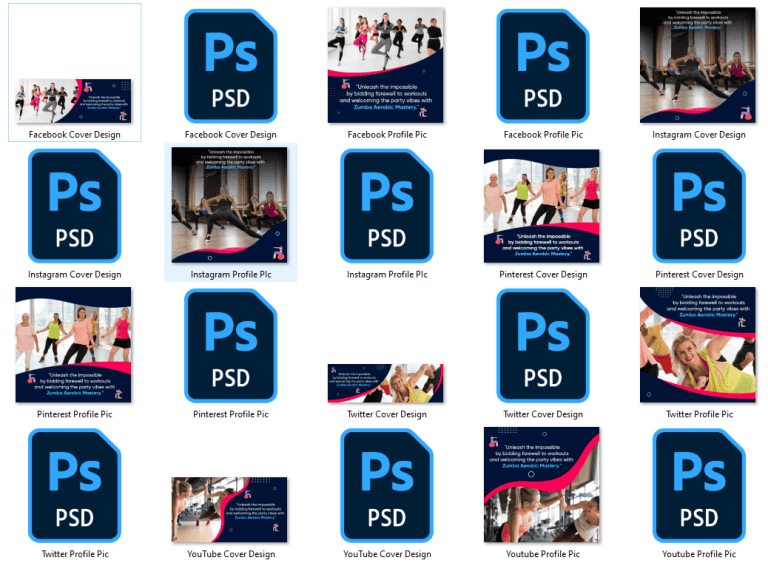
Task: Click the 'Facebook Profile Pic' name under the image thumbnail
Action: tap(387, 135)
